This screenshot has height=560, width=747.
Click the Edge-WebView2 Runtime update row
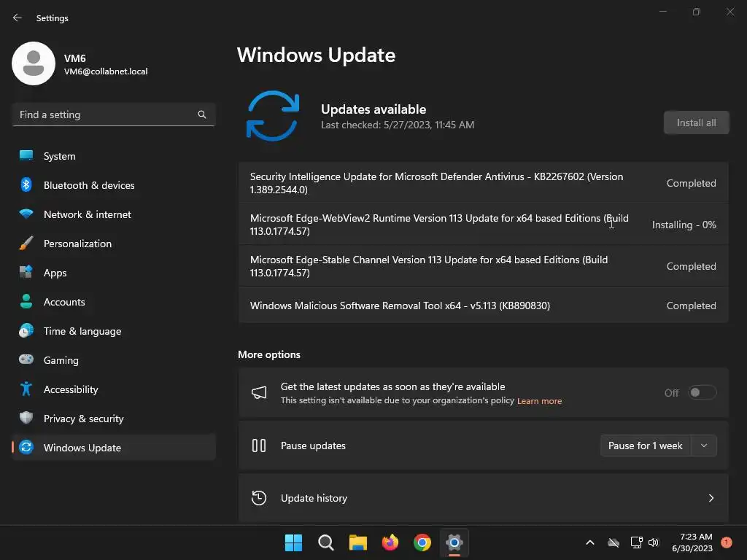pos(483,225)
